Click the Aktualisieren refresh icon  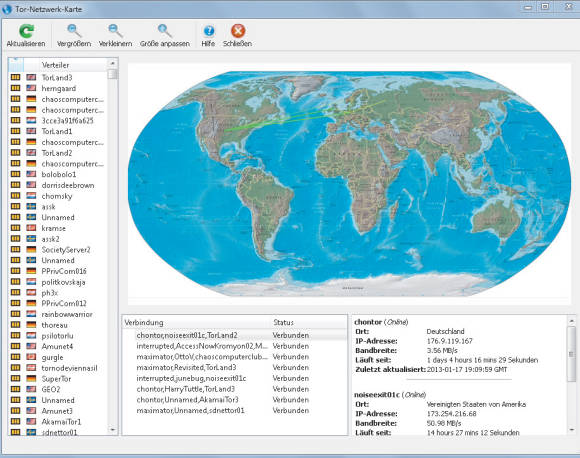coord(26,31)
